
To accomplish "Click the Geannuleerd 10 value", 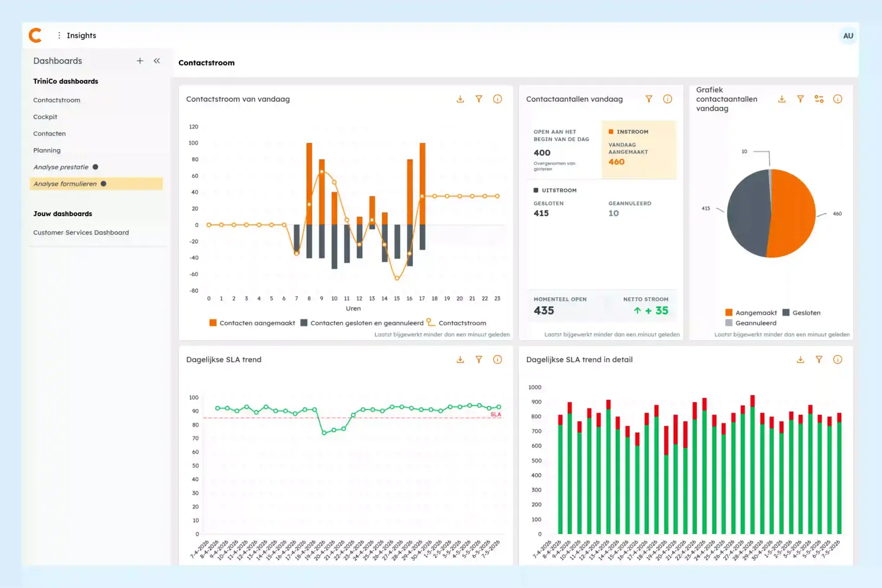I will (614, 214).
